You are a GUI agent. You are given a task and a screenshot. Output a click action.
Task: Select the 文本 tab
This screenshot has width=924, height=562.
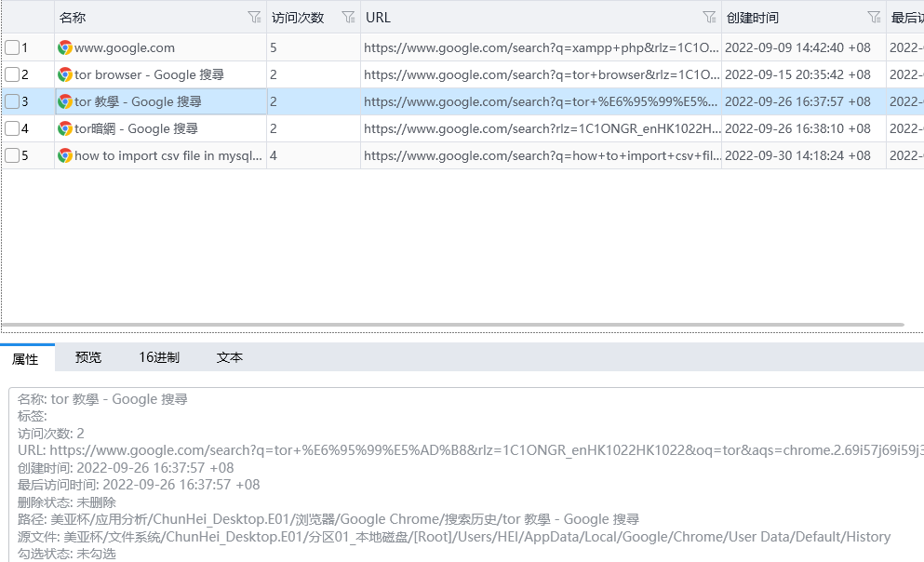230,357
